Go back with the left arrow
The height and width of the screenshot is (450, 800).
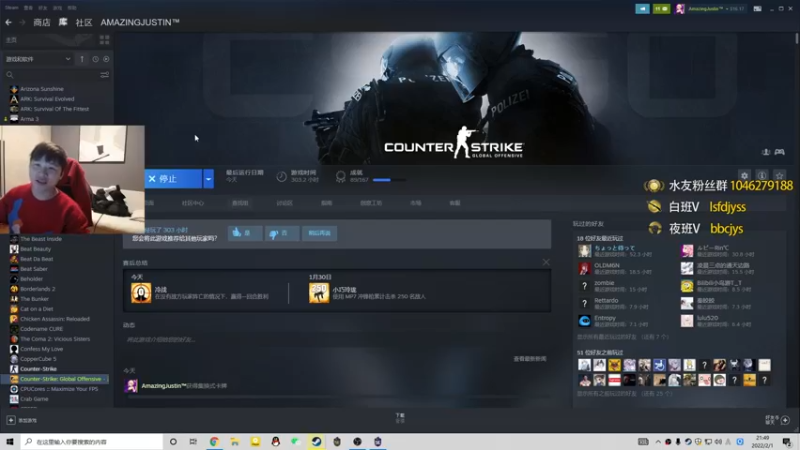pos(9,22)
